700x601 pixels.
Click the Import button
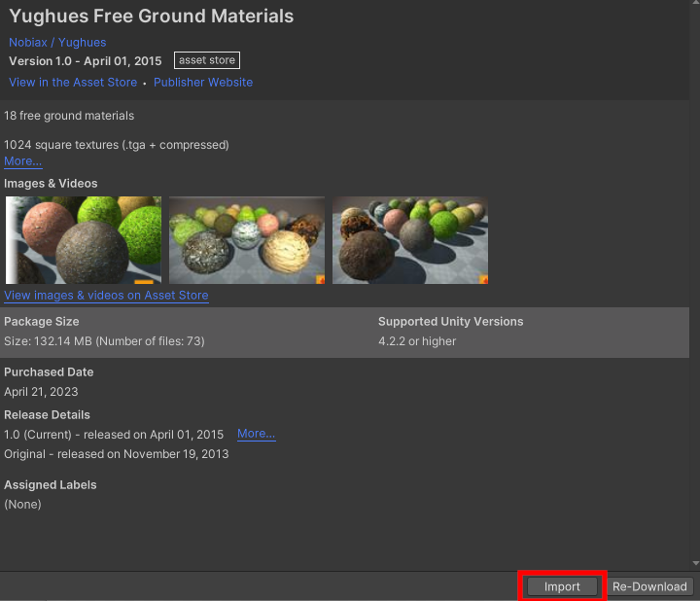point(562,586)
